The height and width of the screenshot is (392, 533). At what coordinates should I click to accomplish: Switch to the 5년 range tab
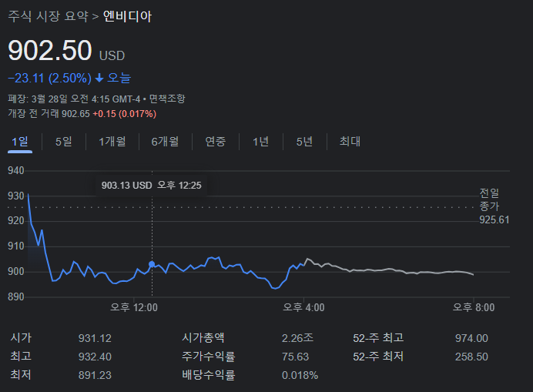coord(304,142)
